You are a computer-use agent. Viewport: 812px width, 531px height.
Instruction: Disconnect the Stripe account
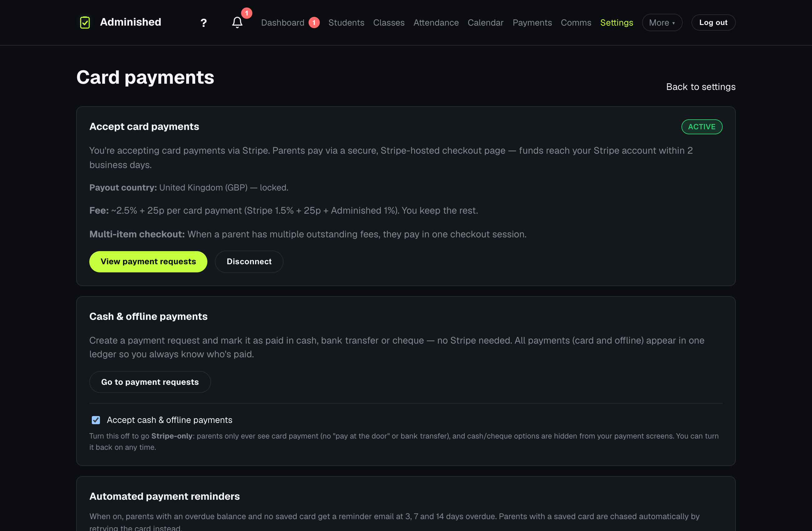[249, 261]
